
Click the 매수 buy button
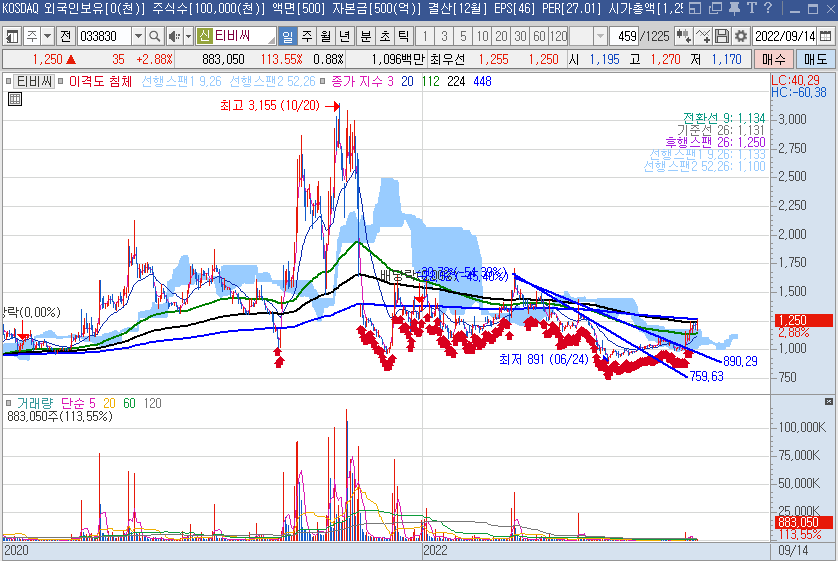pyautogui.click(x=773, y=59)
